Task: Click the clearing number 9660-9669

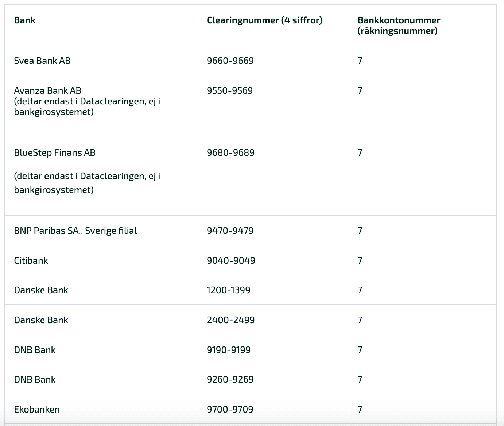Action: tap(230, 61)
